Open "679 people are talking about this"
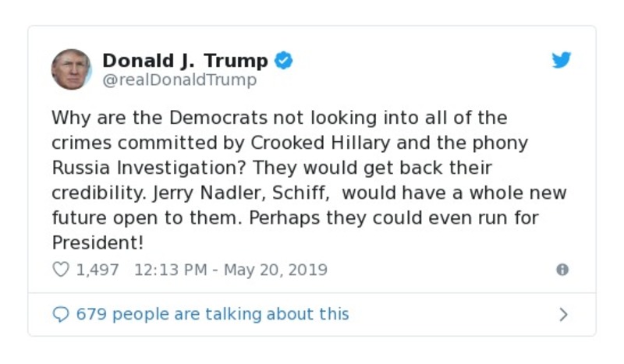The height and width of the screenshot is (364, 624). [212, 314]
